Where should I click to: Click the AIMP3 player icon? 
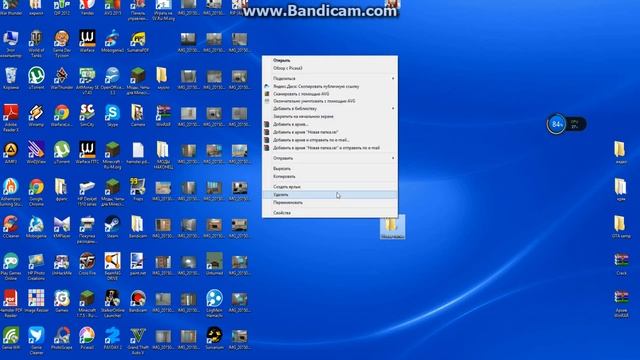click(11, 153)
